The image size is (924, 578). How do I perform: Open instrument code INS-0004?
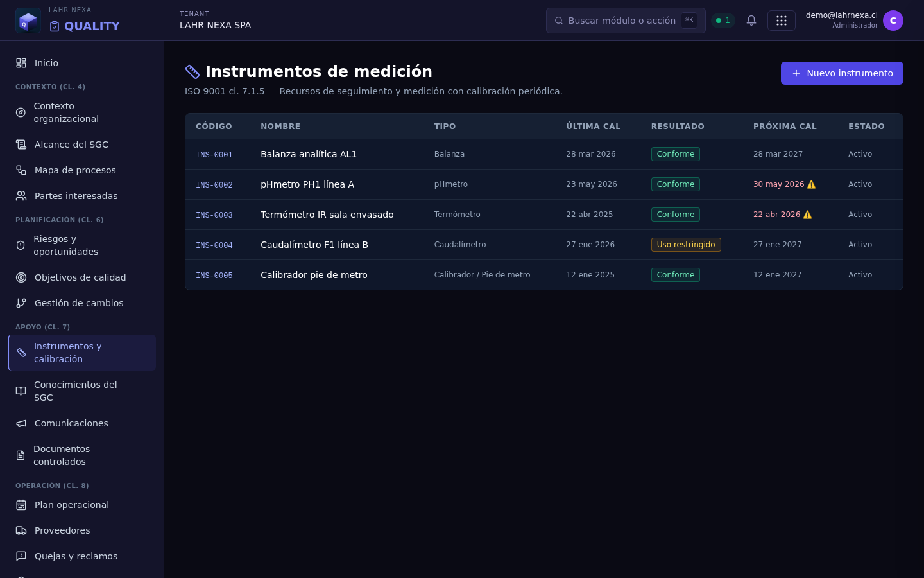click(214, 245)
